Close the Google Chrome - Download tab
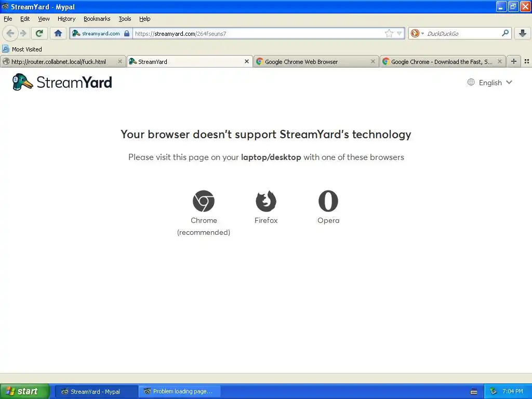Image resolution: width=532 pixels, height=399 pixels. pyautogui.click(x=499, y=61)
